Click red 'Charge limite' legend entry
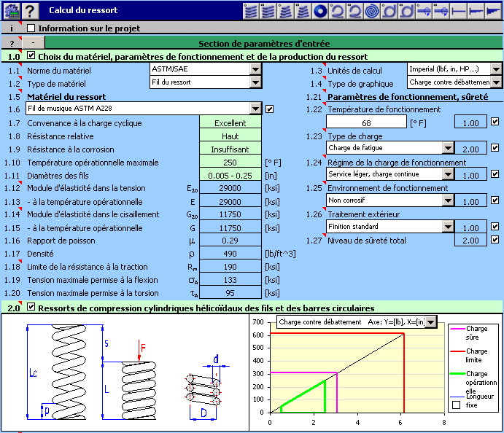 (x=470, y=355)
